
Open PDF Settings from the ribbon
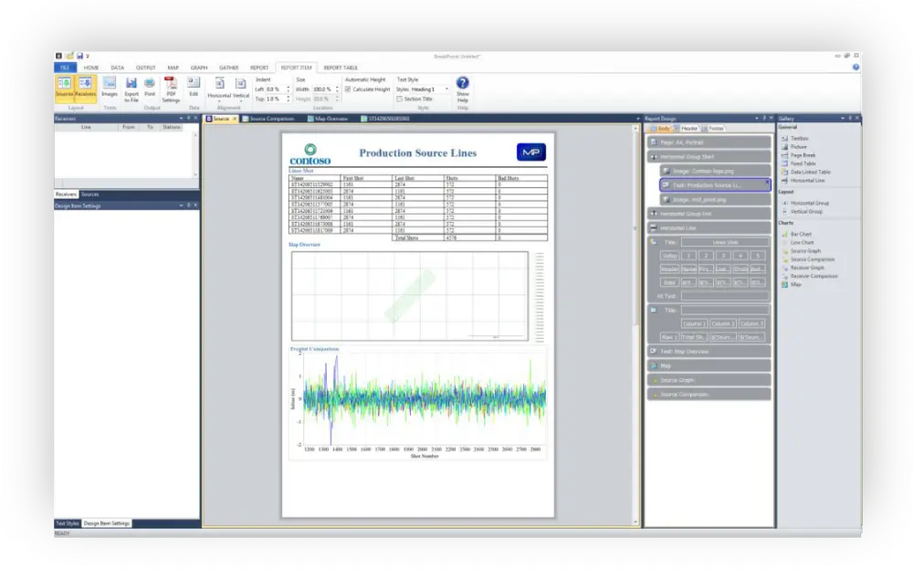(x=171, y=89)
